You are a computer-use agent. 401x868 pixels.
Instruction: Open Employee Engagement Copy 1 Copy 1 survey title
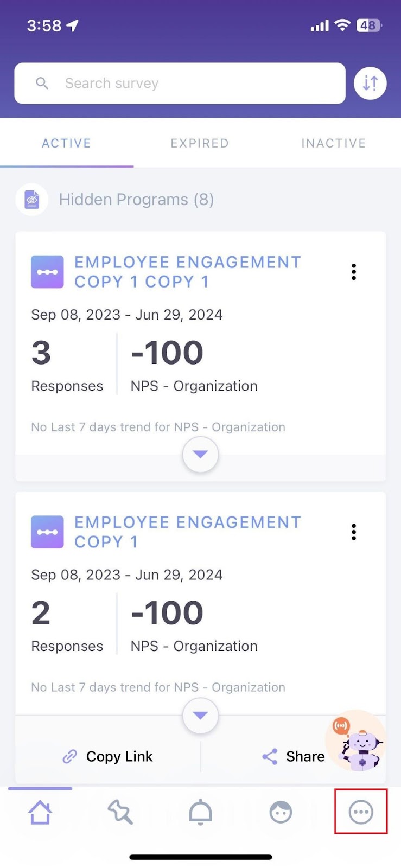click(187, 272)
